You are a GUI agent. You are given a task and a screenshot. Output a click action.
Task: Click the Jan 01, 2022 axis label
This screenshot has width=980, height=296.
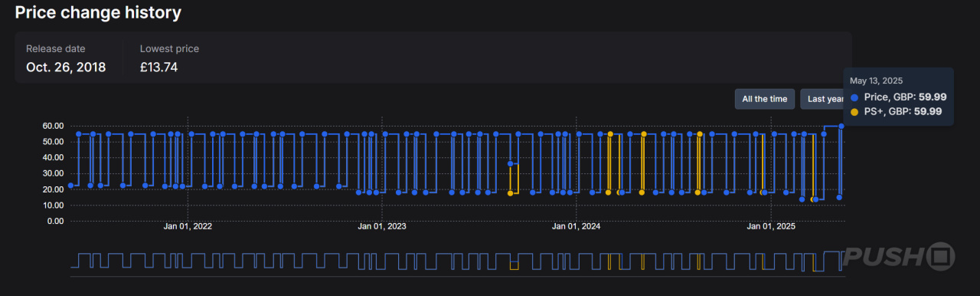[x=188, y=226]
